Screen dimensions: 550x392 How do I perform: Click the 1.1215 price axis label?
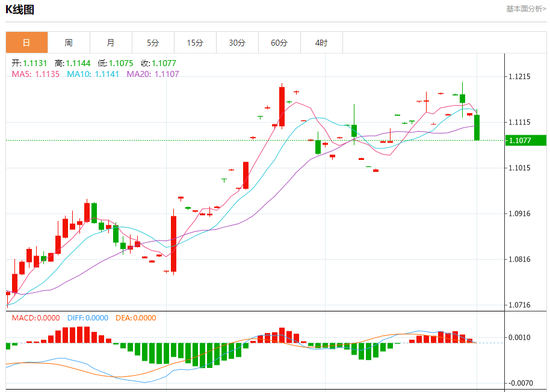(519, 77)
